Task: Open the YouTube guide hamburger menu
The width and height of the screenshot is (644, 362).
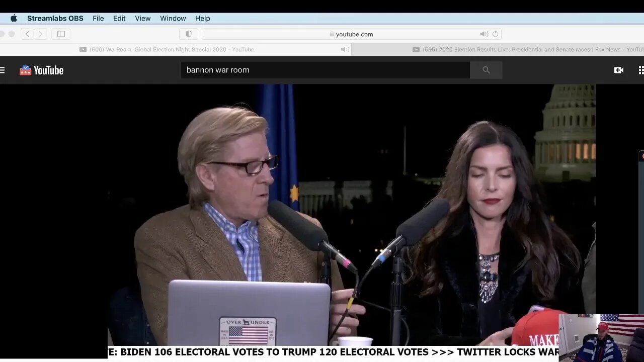Action: coord(3,70)
